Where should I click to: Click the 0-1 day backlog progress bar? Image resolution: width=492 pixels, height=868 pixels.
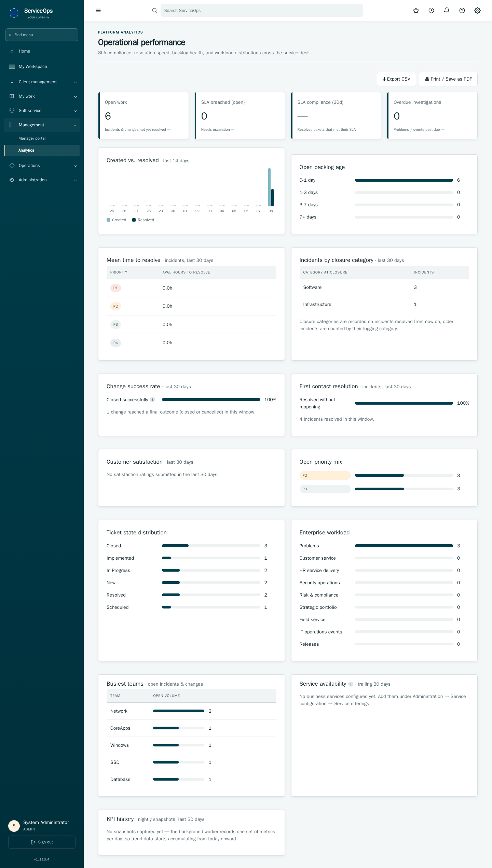pyautogui.click(x=404, y=180)
